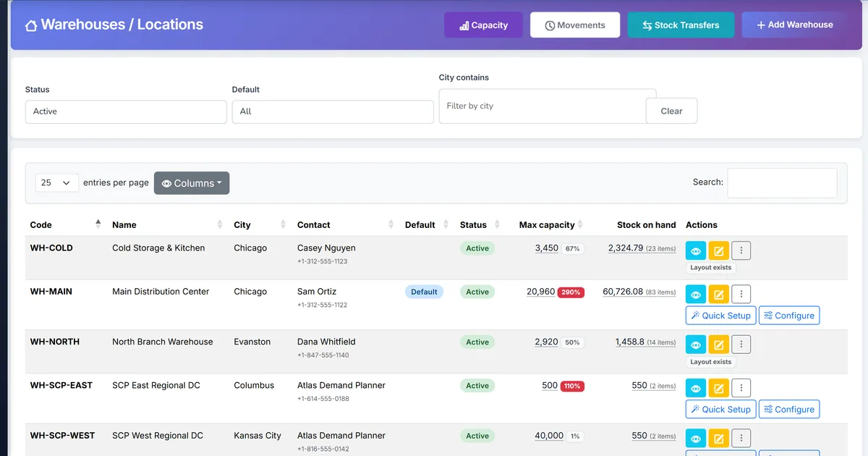Image resolution: width=868 pixels, height=456 pixels.
Task: Click Configure for WH-MAIN
Action: (789, 316)
